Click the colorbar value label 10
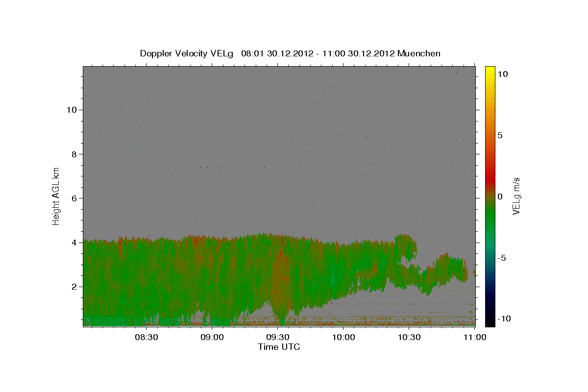The image size is (588, 392). [x=502, y=73]
